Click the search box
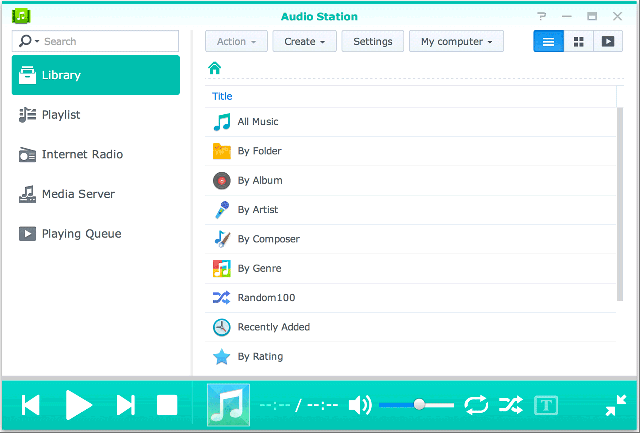Viewport: 640px width, 433px height. [x=96, y=41]
